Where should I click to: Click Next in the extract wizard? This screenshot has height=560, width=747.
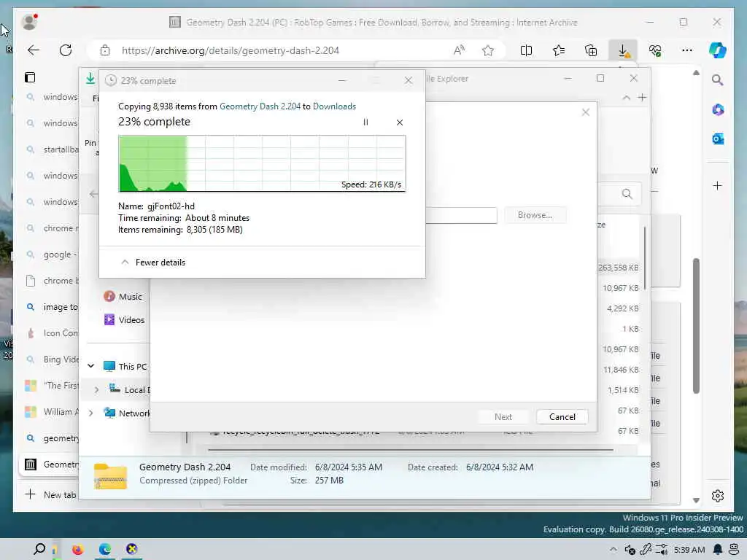point(503,416)
